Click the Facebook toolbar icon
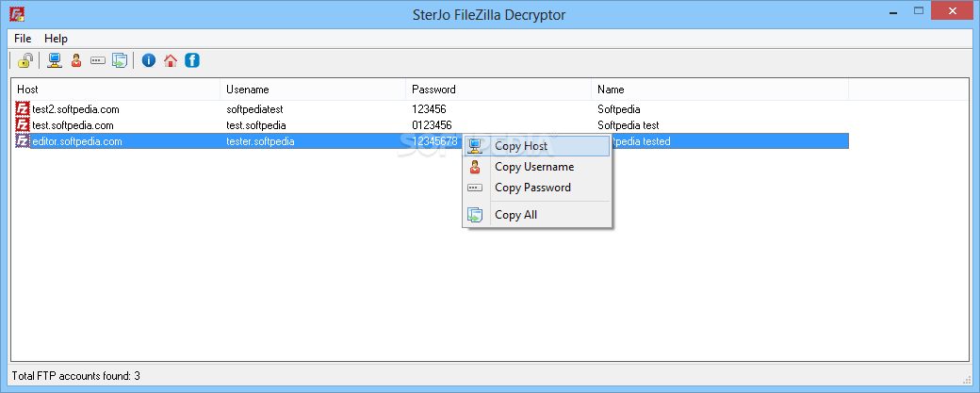The width and height of the screenshot is (980, 393). [x=192, y=60]
